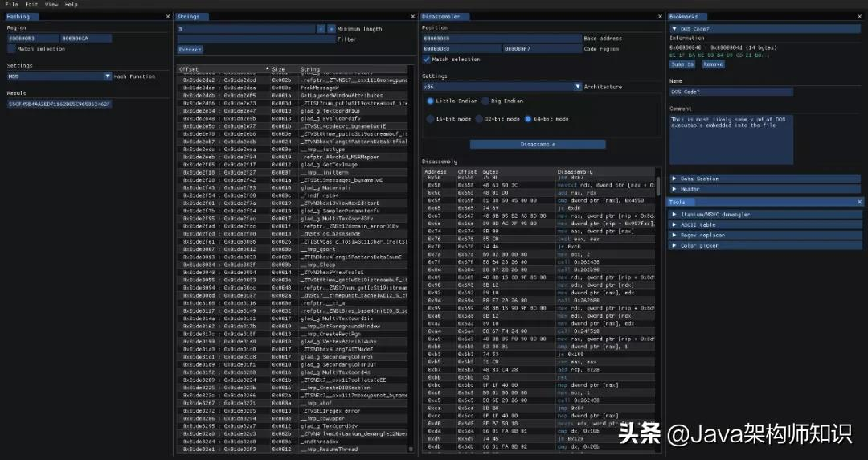Select the __imp_ResumeThread string row
Image resolution: width=868 pixels, height=460 pixels.
coord(293,449)
